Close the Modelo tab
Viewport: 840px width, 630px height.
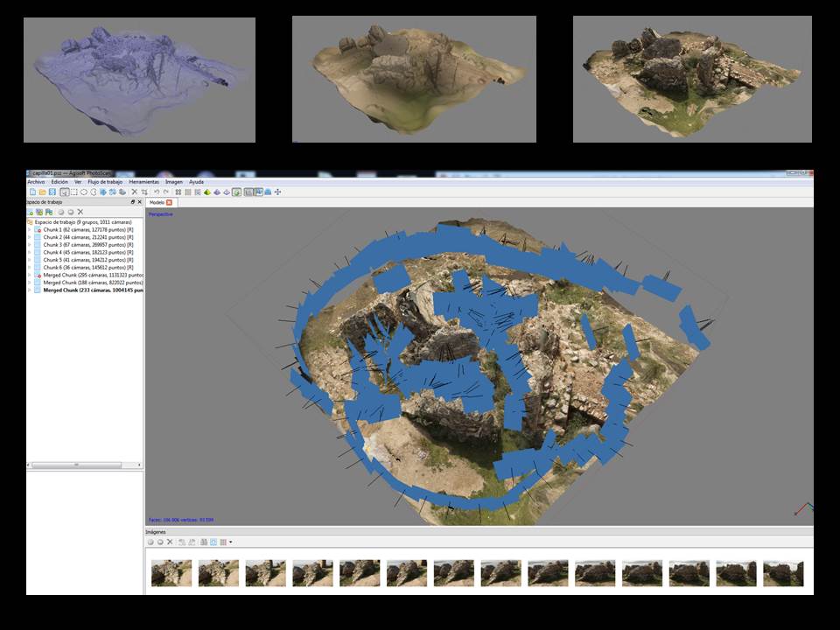click(169, 202)
